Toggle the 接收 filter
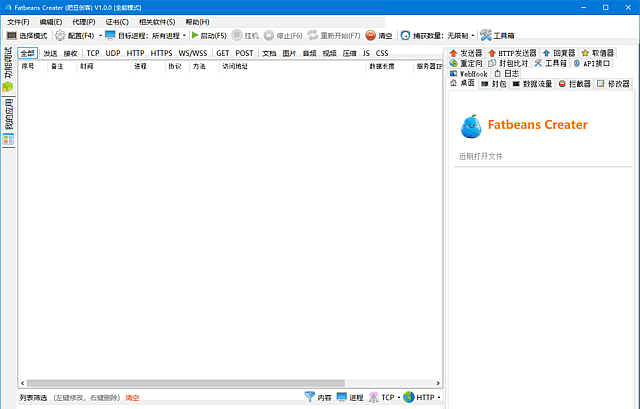Image resolution: width=640 pixels, height=409 pixels. point(71,53)
